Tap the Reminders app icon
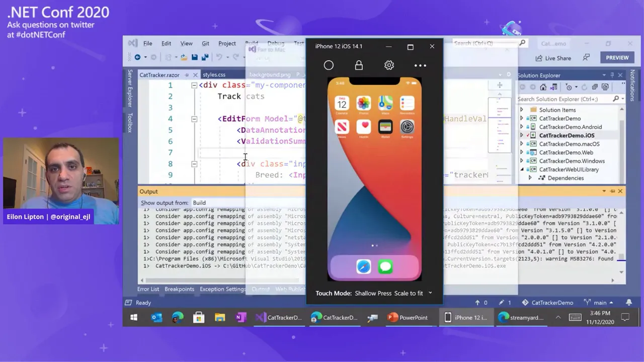Viewport: 644px width, 362px height. [x=407, y=104]
